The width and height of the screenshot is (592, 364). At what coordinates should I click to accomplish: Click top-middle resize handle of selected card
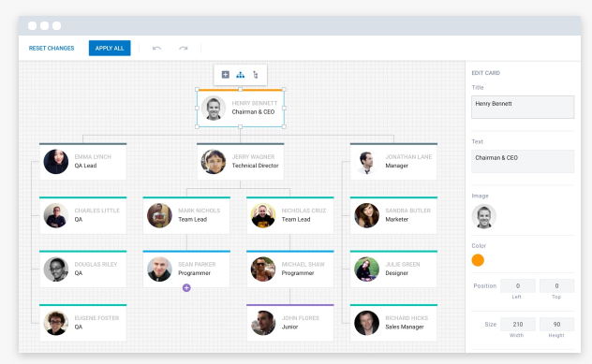pyautogui.click(x=240, y=90)
